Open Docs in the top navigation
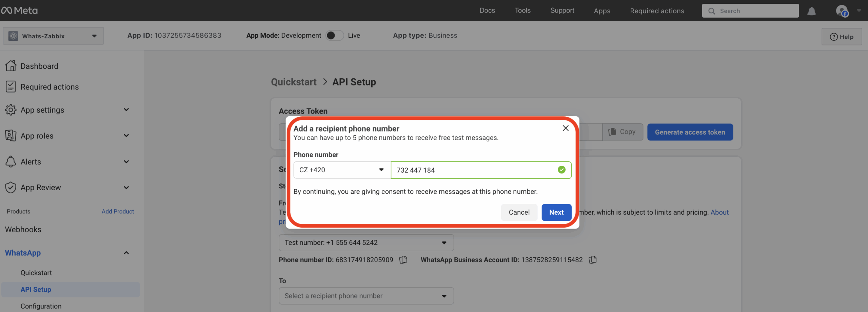 (x=487, y=11)
